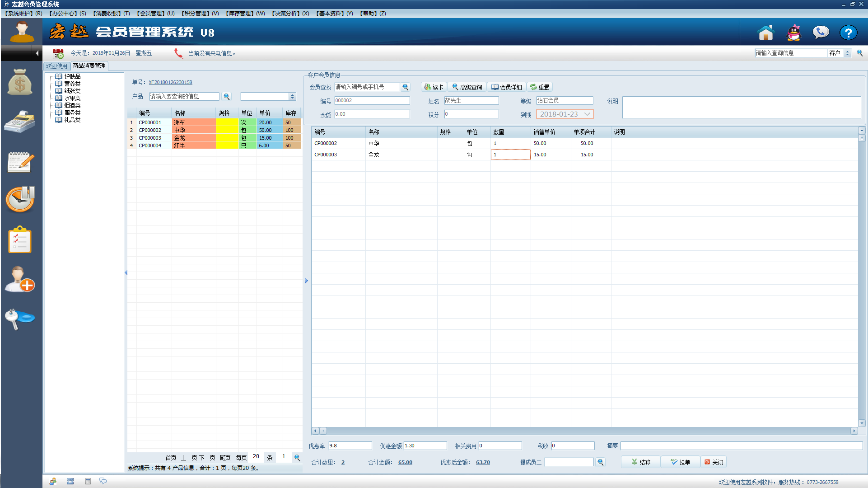Viewport: 868px width, 488px height.
Task: Expand the product category combo box
Action: pyautogui.click(x=292, y=96)
